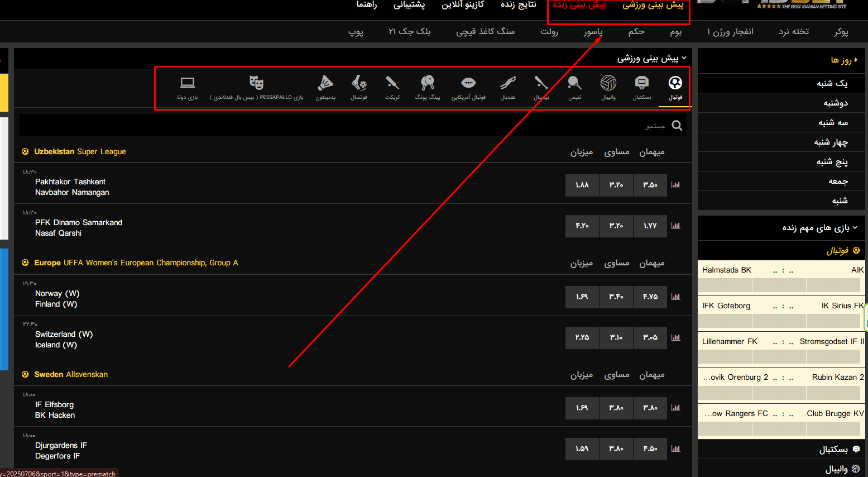Filter by چهار شنبه in days list
This screenshot has width=868, height=477.
pos(781,142)
